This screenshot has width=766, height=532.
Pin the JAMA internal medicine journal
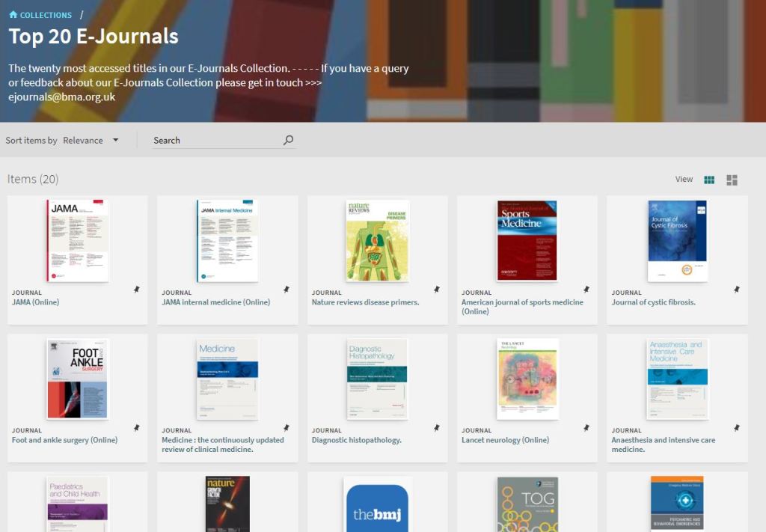coord(287,290)
